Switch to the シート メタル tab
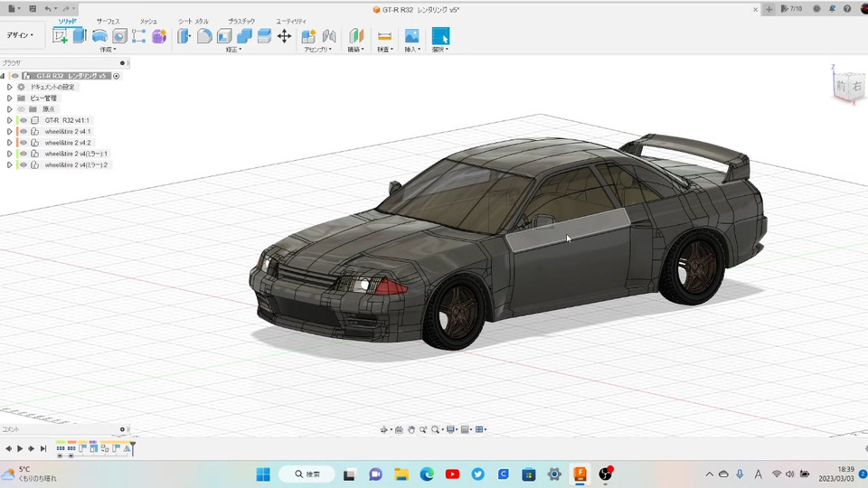 point(193,21)
